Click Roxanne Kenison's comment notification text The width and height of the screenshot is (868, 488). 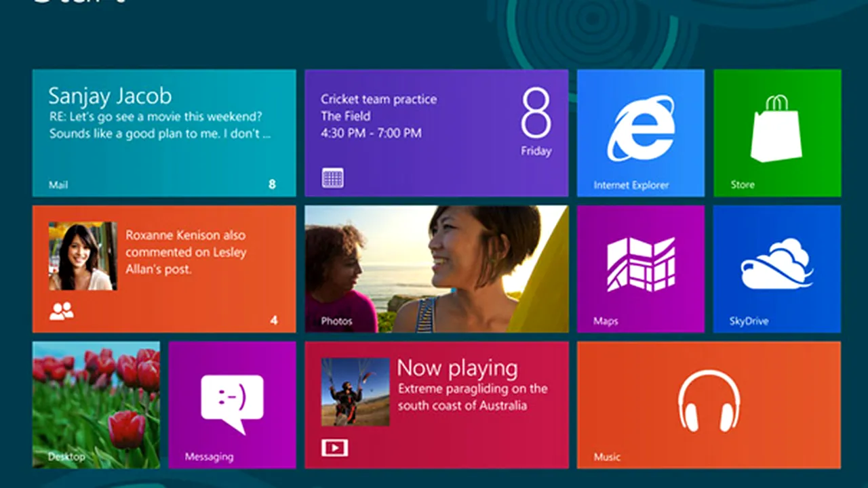pyautogui.click(x=186, y=252)
